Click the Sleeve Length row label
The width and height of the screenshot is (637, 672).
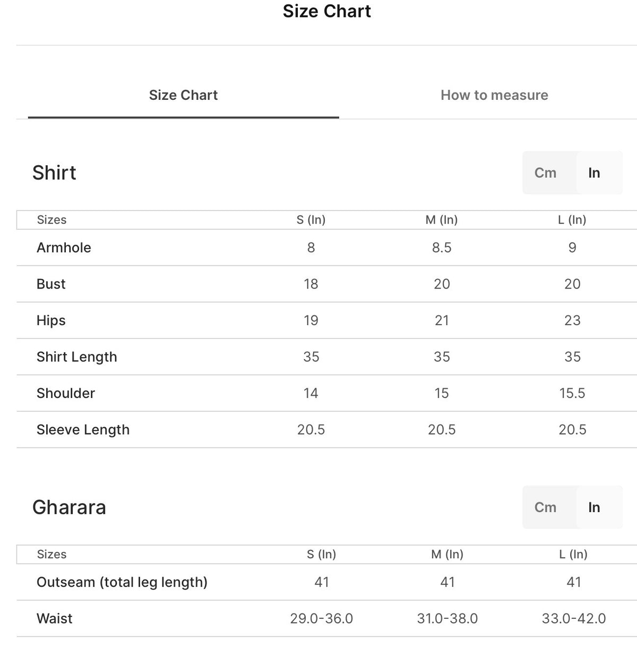[x=83, y=430]
